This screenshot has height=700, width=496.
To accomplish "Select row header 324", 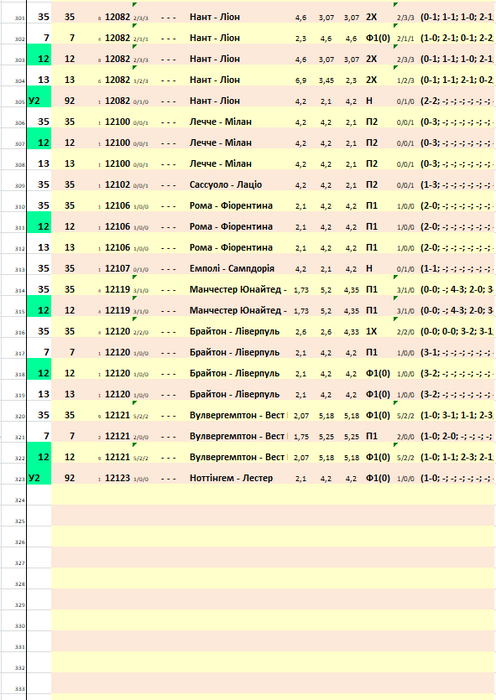I will tap(20, 500).
